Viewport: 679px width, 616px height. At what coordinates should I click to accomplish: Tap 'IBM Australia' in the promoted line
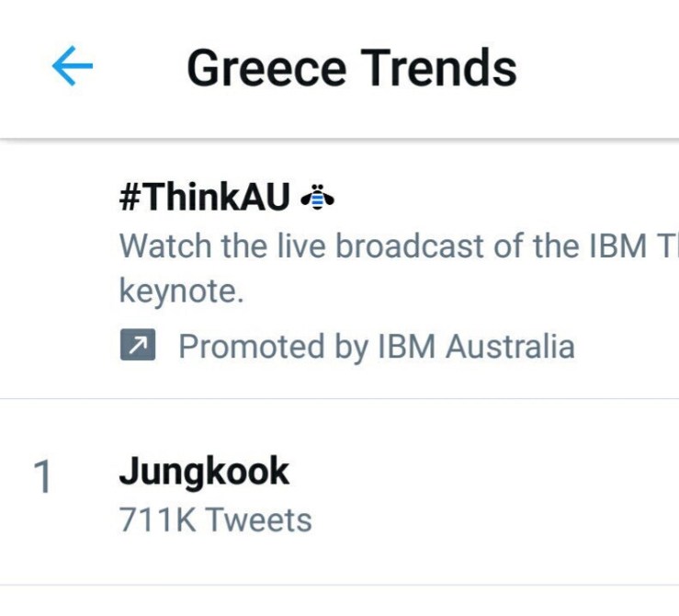476,347
